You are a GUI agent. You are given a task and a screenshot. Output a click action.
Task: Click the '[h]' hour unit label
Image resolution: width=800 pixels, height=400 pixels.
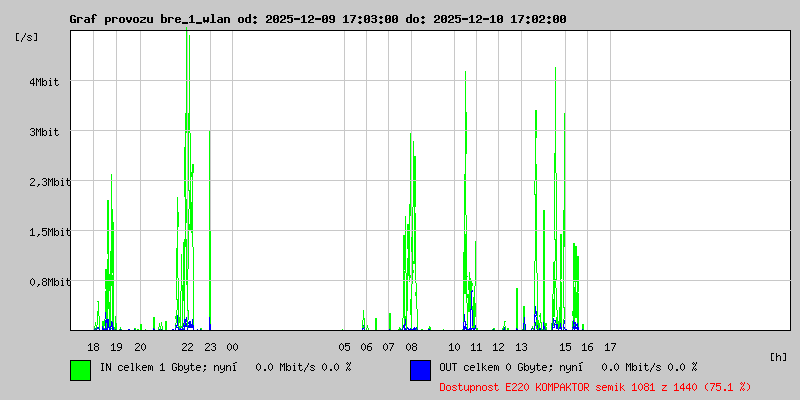pos(778,357)
